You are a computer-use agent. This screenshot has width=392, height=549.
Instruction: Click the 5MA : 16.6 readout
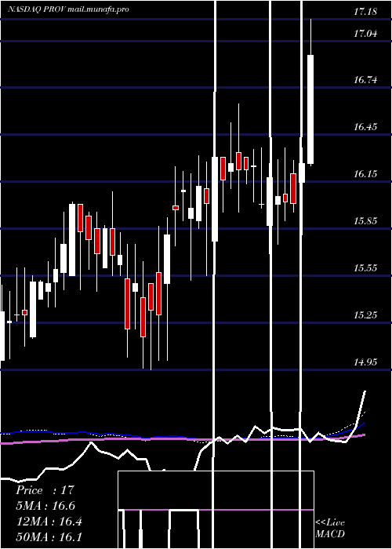pos(45,506)
